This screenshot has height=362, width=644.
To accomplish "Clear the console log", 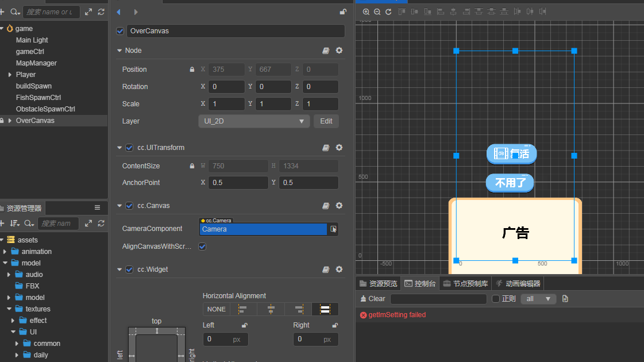I will pyautogui.click(x=373, y=299).
